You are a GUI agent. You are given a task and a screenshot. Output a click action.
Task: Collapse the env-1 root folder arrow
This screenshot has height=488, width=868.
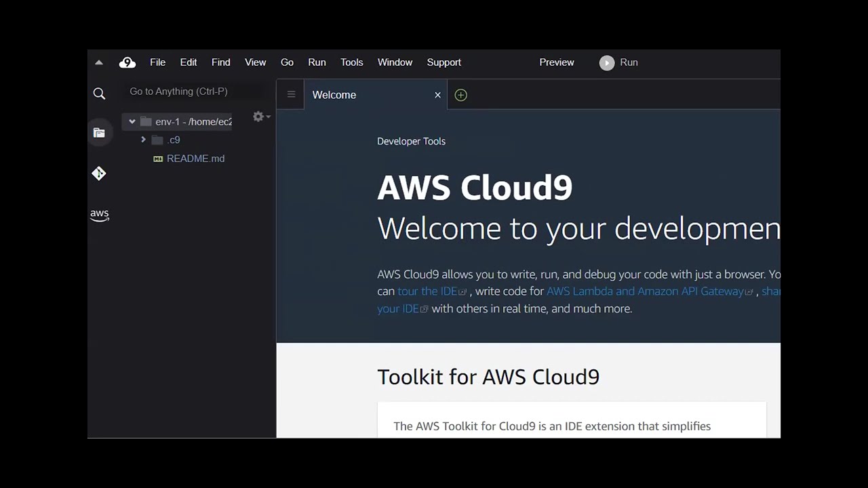tap(132, 122)
